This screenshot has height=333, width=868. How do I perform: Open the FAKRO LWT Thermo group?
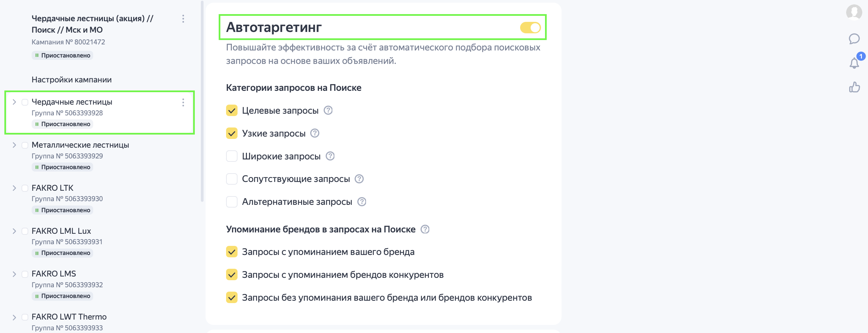click(x=69, y=317)
